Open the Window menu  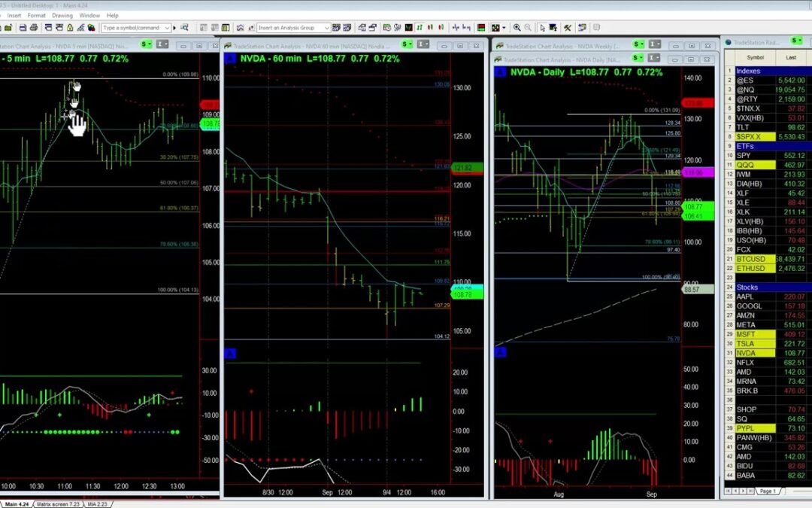pos(89,16)
